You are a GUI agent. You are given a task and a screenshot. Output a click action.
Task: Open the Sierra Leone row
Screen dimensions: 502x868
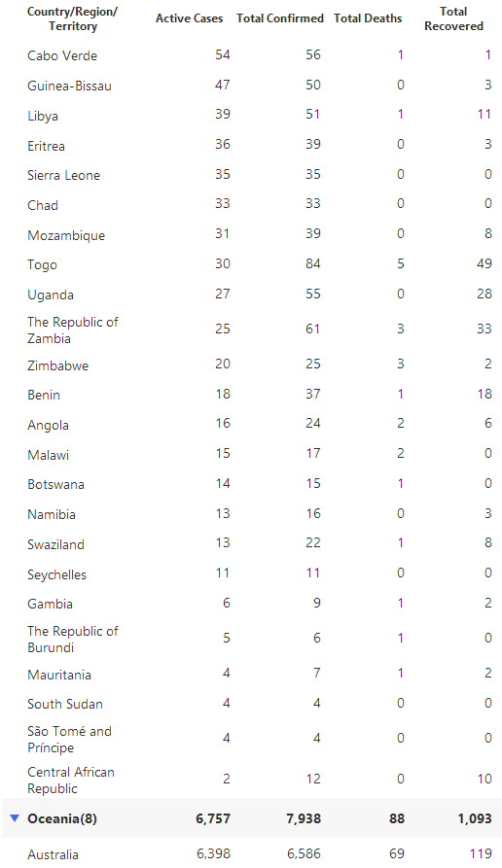pyautogui.click(x=251, y=175)
